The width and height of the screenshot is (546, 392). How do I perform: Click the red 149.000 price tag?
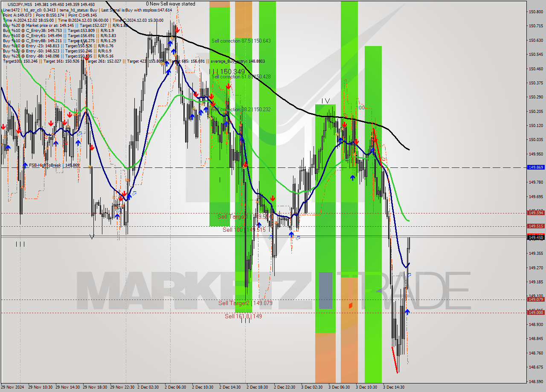(x=536, y=312)
